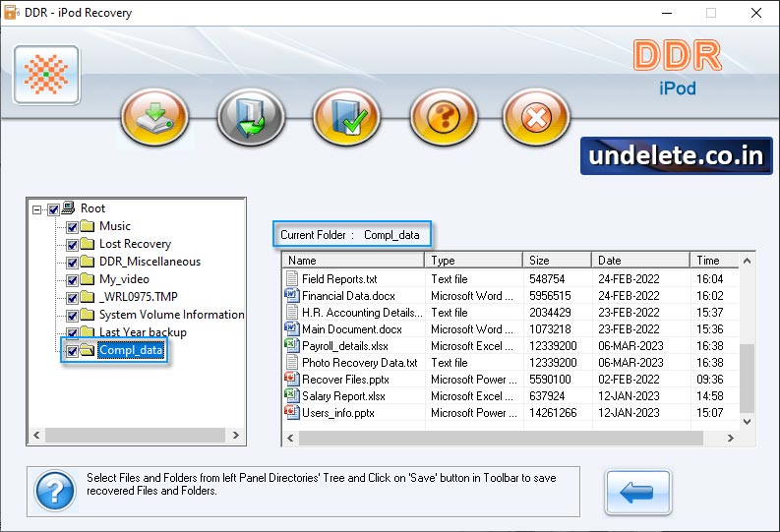780x532 pixels.
Task: Click the Recover Files.pptx file icon
Action: tap(291, 379)
